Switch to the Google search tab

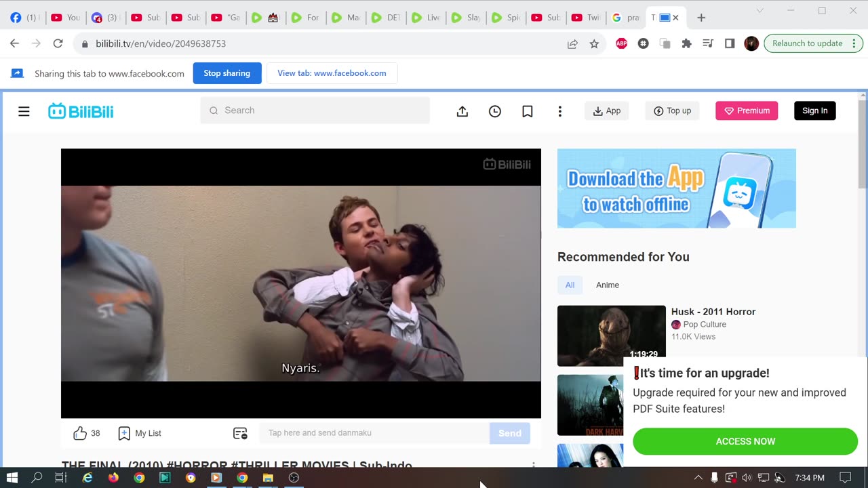click(625, 18)
